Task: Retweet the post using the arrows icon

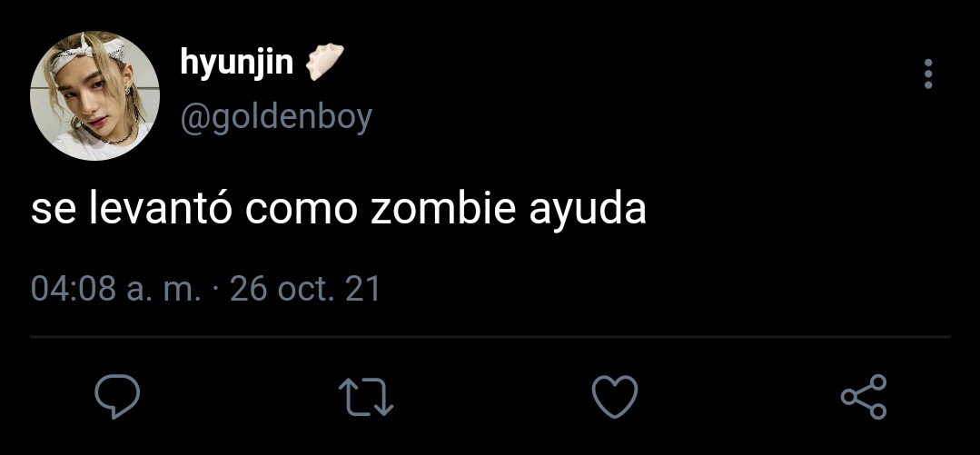Action: click(366, 396)
